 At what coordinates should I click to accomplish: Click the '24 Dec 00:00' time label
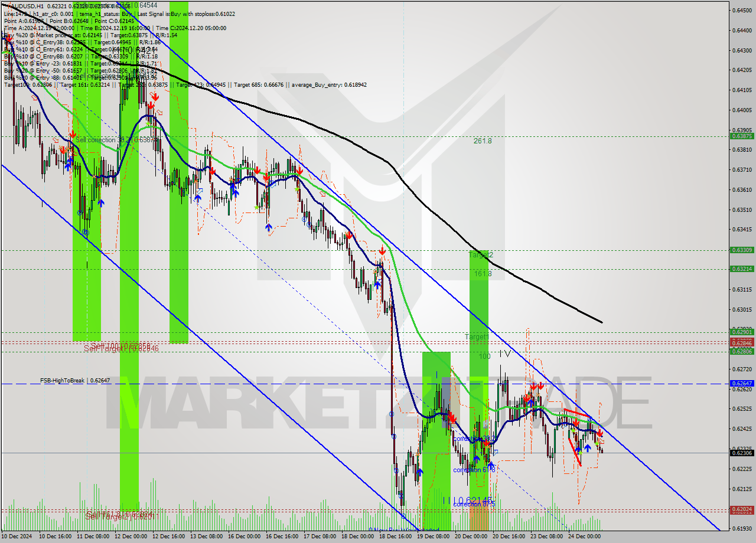tap(583, 537)
